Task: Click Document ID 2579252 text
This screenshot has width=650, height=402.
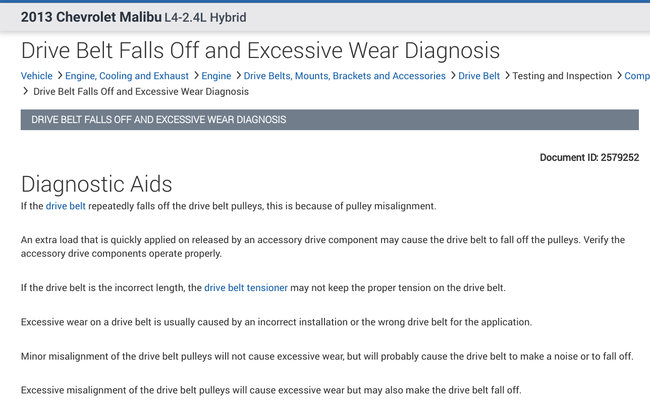Action: (x=589, y=158)
